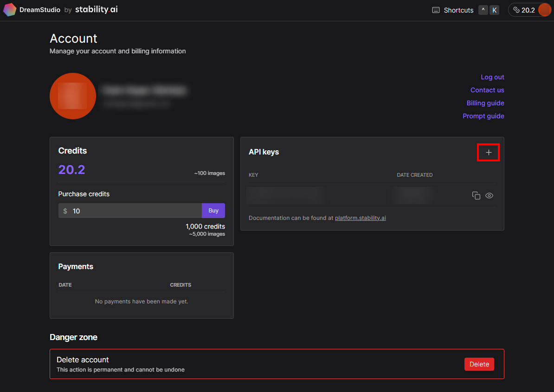Reveal the hidden API key with eye icon
This screenshot has height=392, width=554.
(489, 196)
